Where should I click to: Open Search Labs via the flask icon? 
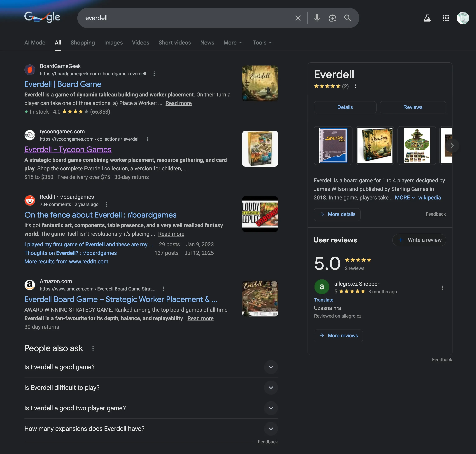pyautogui.click(x=427, y=18)
